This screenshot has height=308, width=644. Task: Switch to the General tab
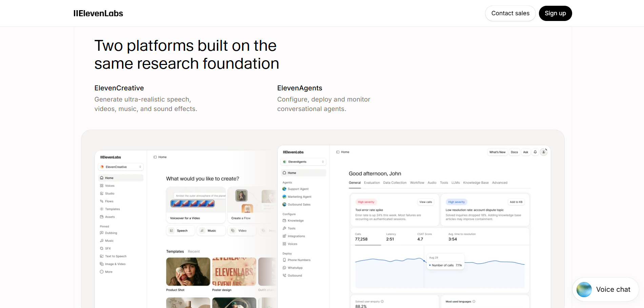coord(355,183)
